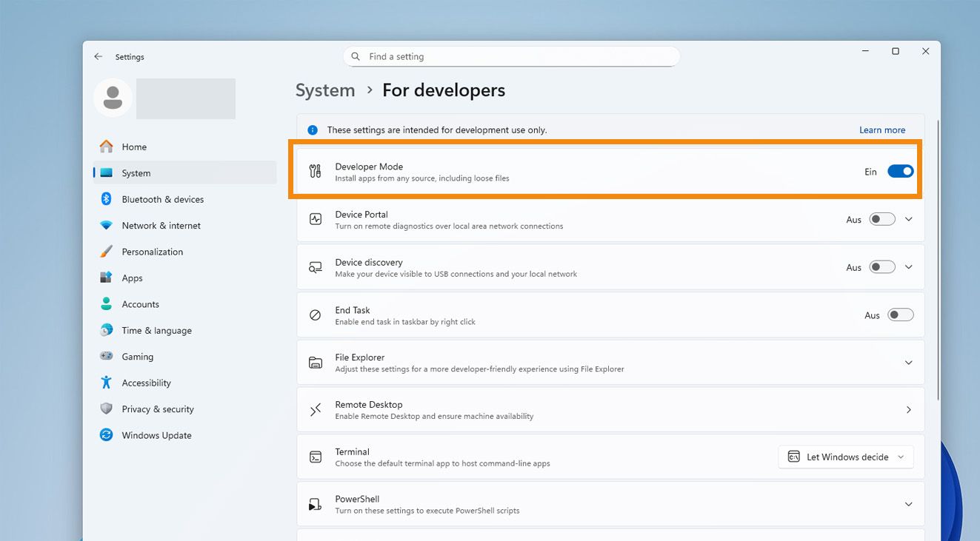Viewport: 980px width, 541px height.
Task: Click 'Enable end task in taskbar by right click' text
Action: [x=405, y=322]
